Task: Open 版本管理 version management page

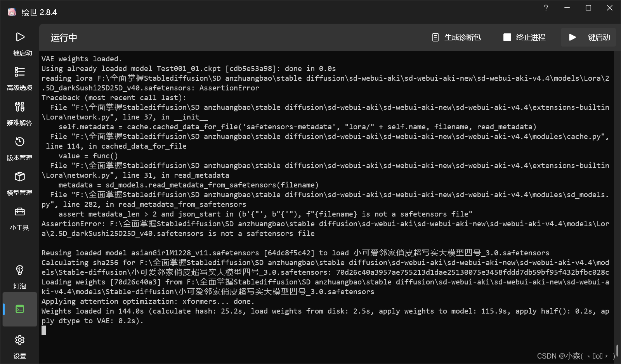Action: [x=19, y=149]
